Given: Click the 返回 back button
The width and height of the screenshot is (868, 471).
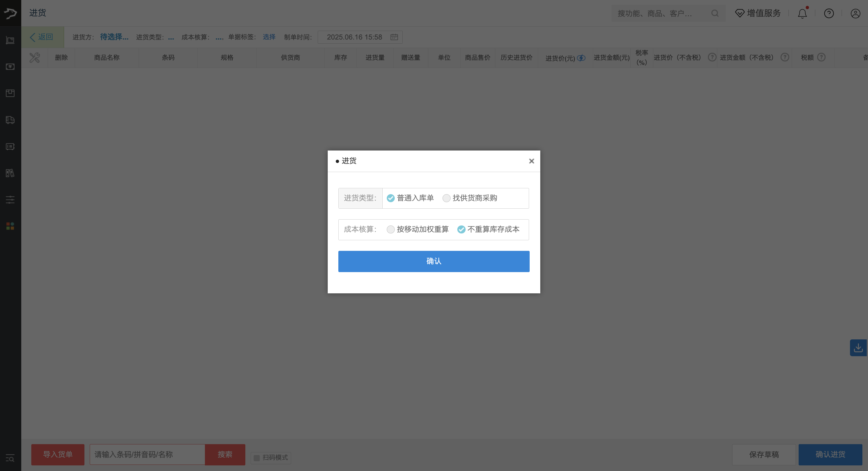Looking at the screenshot, I should tap(43, 37).
